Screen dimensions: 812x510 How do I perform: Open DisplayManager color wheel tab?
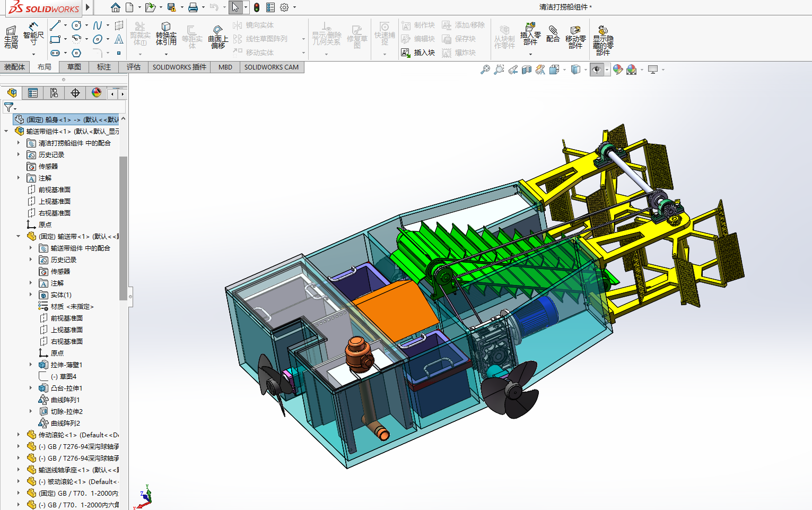97,93
